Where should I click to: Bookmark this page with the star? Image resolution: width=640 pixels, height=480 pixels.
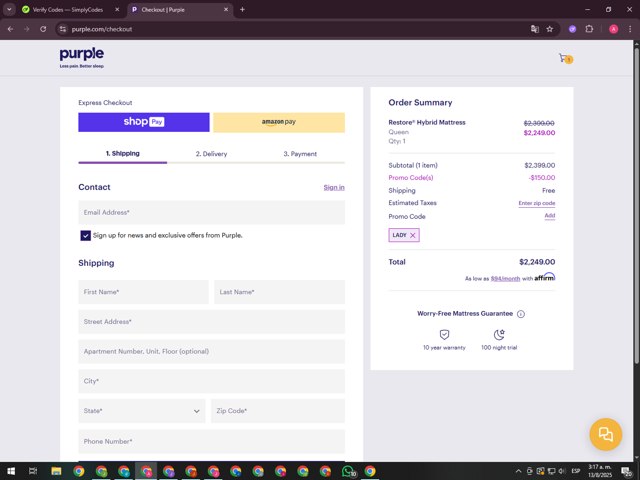(550, 29)
